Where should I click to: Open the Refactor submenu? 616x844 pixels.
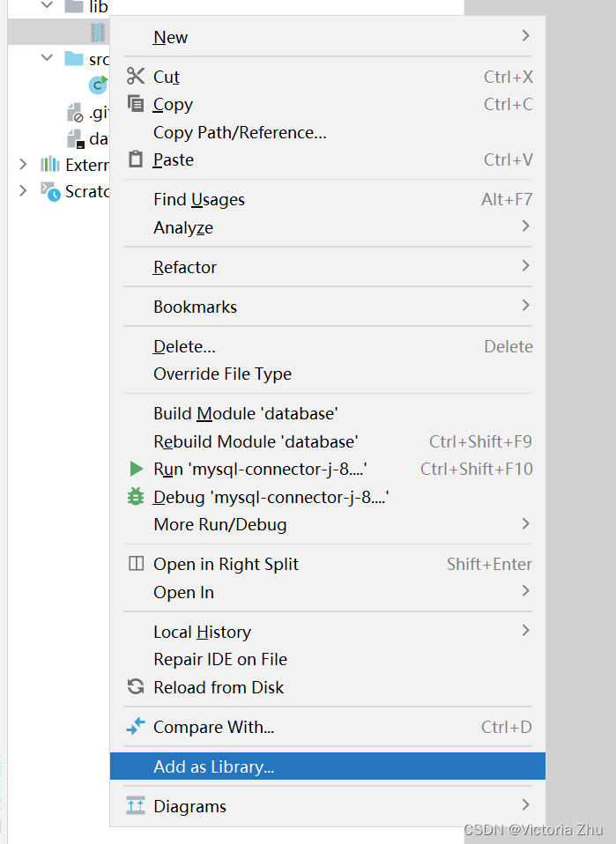point(327,266)
